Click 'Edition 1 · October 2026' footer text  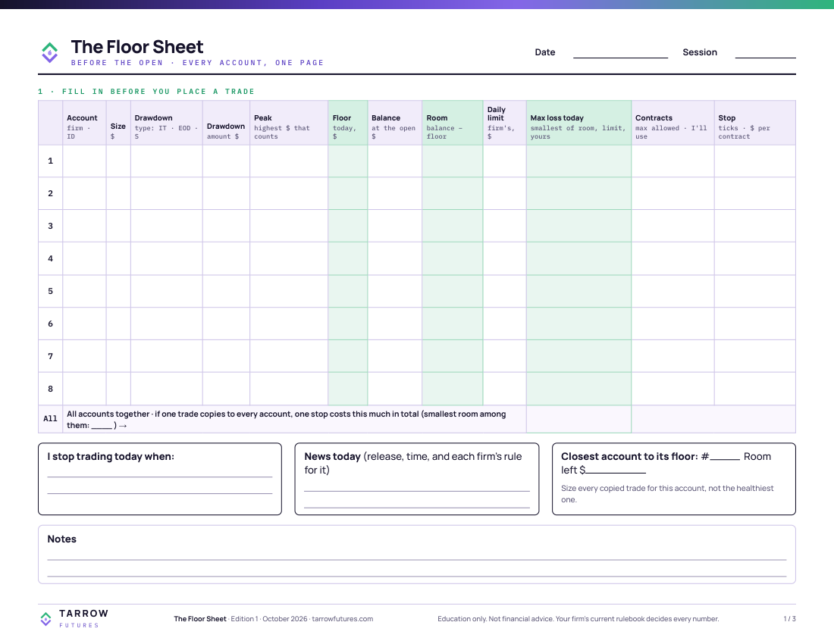click(269, 618)
